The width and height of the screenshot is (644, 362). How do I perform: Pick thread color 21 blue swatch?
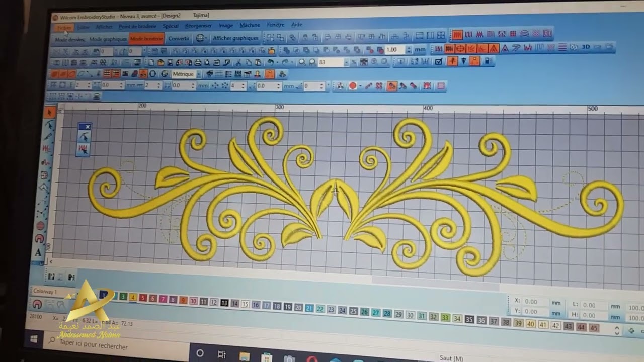(309, 308)
